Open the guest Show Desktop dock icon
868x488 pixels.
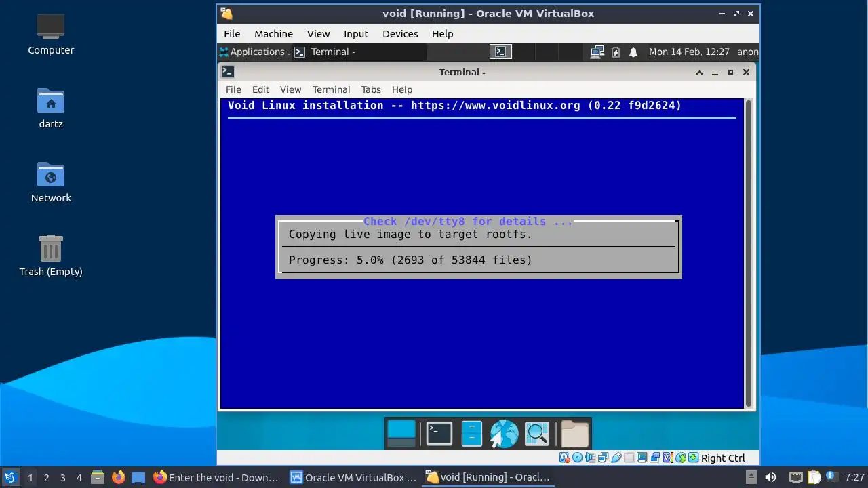401,434
